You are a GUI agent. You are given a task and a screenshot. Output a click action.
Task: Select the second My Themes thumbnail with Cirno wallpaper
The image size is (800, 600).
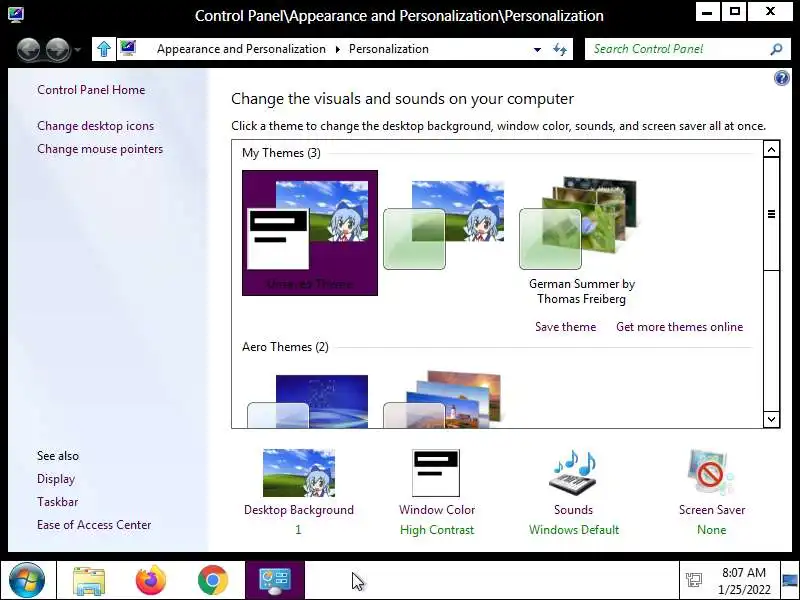click(x=444, y=225)
